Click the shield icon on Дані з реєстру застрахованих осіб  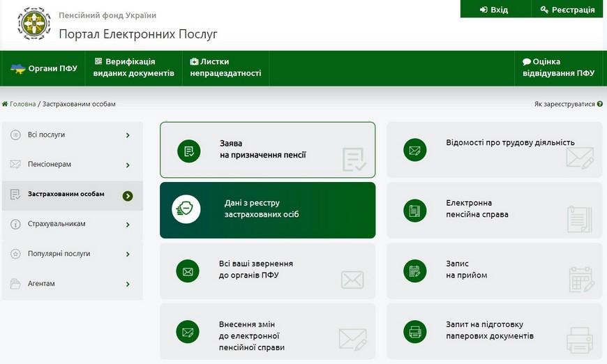tap(186, 209)
